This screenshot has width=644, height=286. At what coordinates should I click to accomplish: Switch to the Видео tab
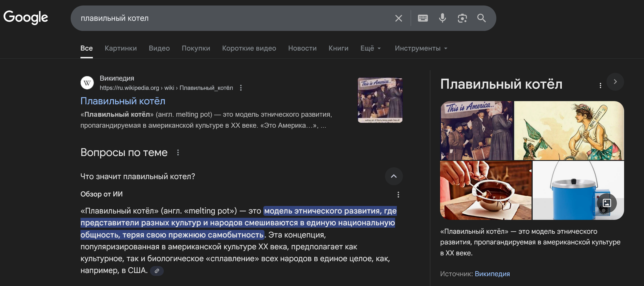(x=159, y=48)
